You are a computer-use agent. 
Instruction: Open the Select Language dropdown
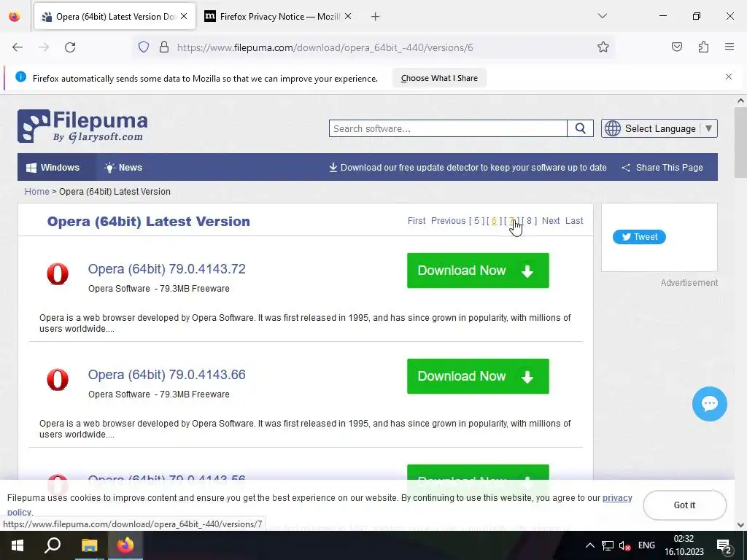click(659, 128)
